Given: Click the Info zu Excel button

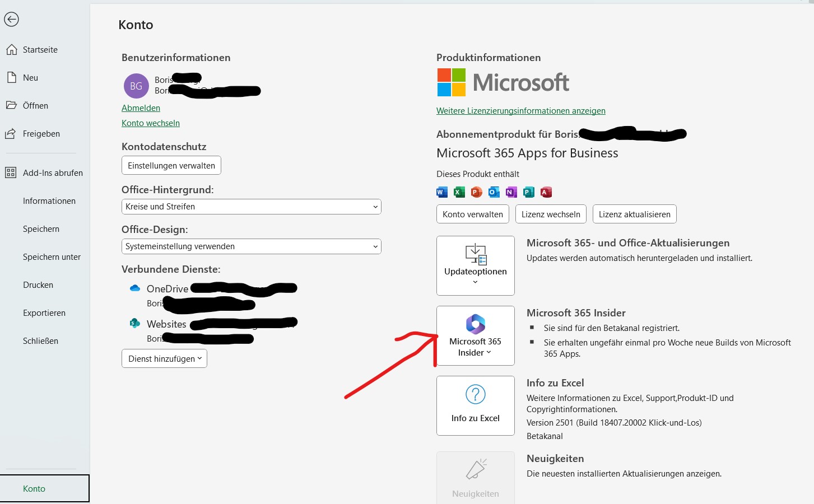Looking at the screenshot, I should point(476,405).
